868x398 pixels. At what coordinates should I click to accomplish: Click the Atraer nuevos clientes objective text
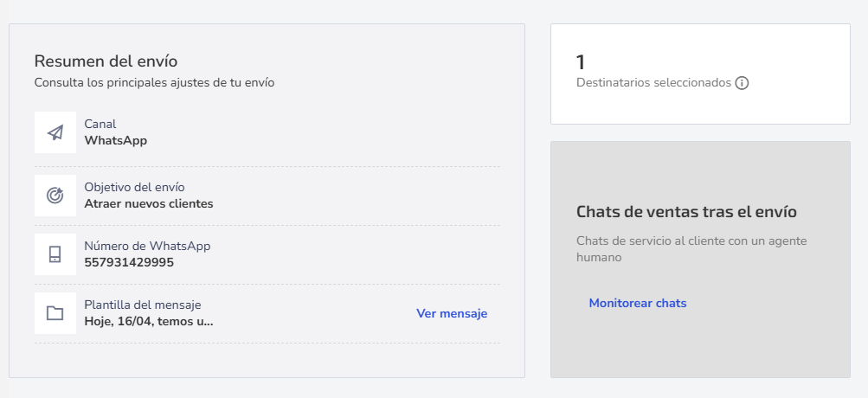point(148,203)
